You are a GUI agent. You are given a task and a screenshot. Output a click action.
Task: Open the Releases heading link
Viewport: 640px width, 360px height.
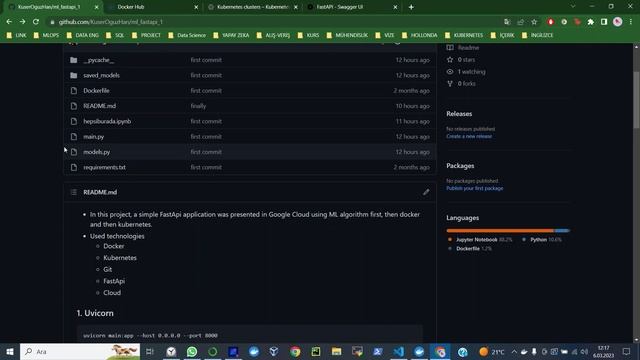point(459,114)
